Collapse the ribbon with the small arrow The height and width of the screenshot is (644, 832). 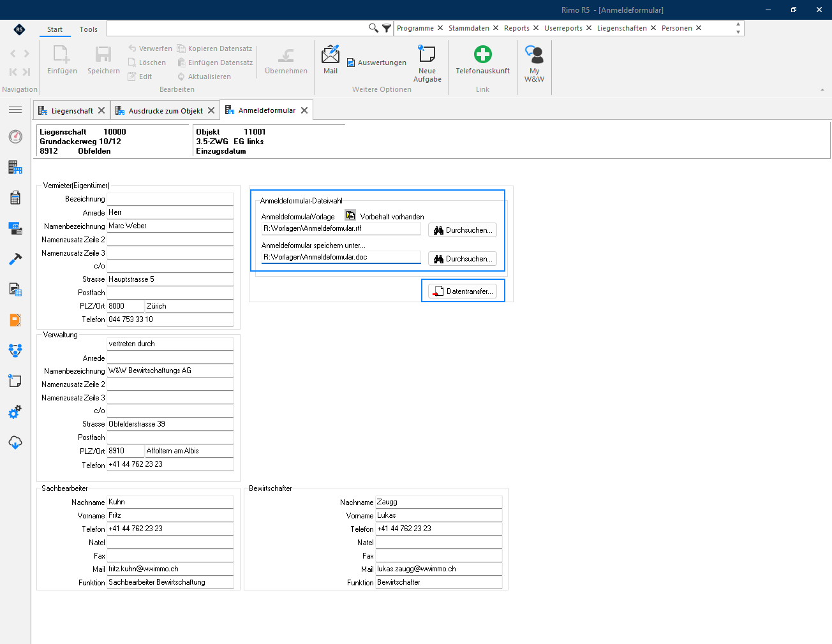[x=822, y=90]
